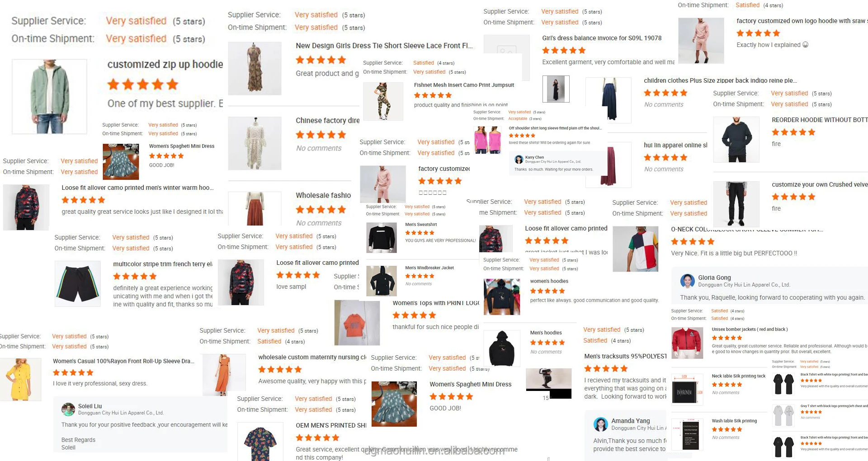The height and width of the screenshot is (461, 868).
Task: Click Karry Chen's small avatar
Action: [x=519, y=160]
